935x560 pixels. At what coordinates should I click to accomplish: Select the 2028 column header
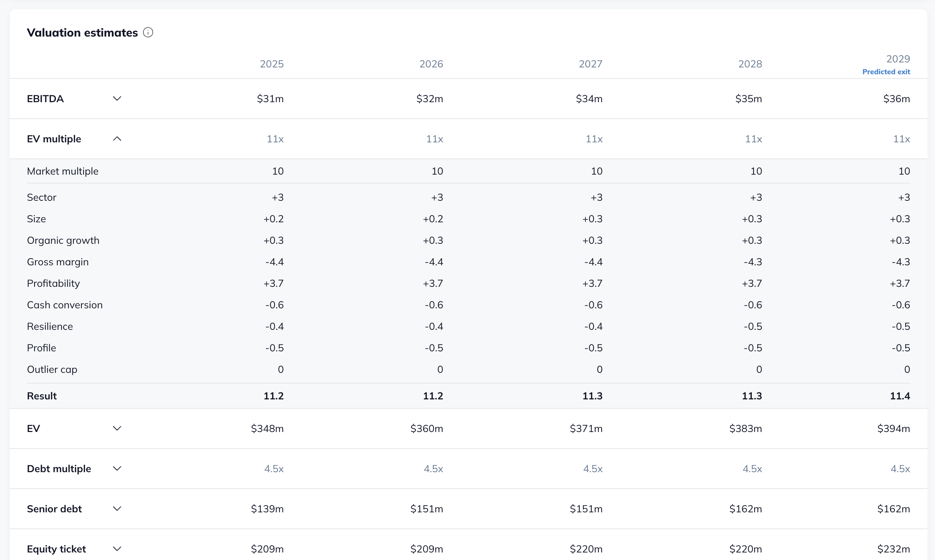point(750,64)
